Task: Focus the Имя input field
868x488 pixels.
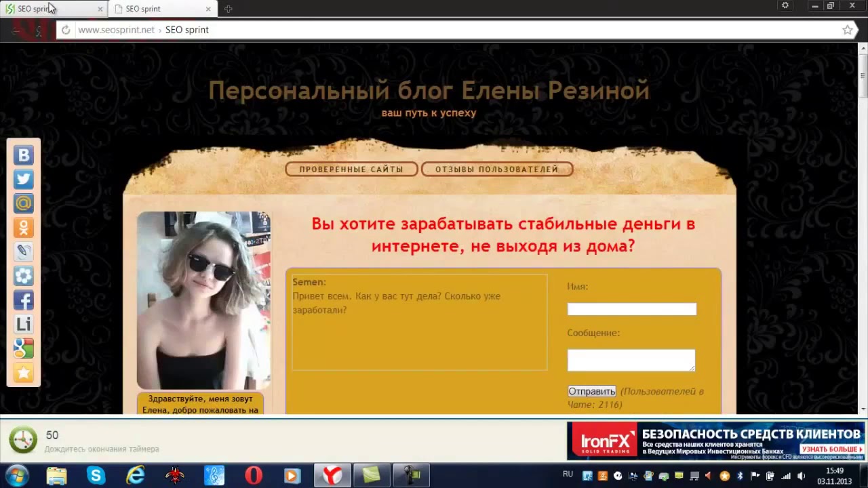Action: tap(632, 309)
